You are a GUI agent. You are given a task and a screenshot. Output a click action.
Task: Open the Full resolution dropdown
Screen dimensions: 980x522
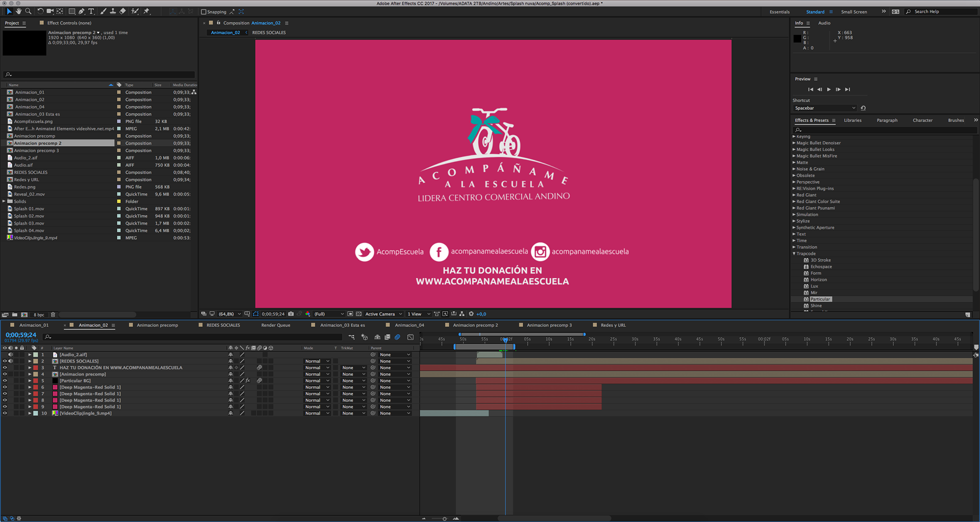click(329, 314)
